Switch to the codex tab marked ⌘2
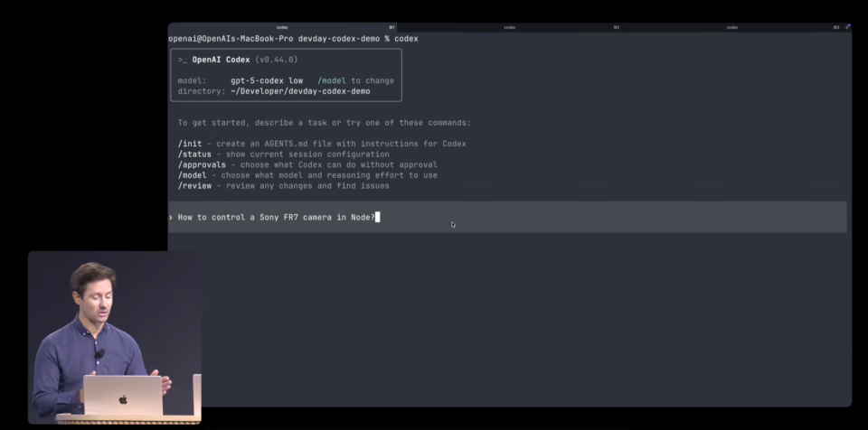 pyautogui.click(x=510, y=27)
